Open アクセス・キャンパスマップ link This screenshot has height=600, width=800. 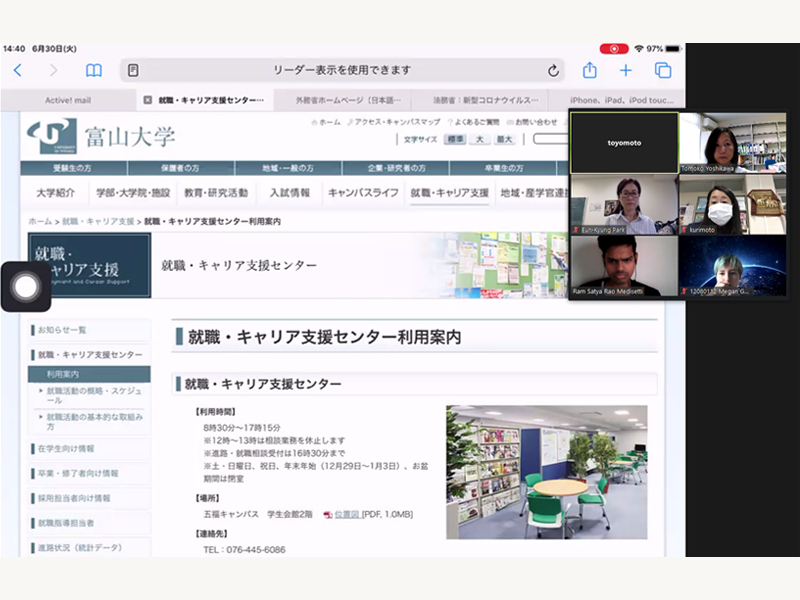click(x=393, y=122)
